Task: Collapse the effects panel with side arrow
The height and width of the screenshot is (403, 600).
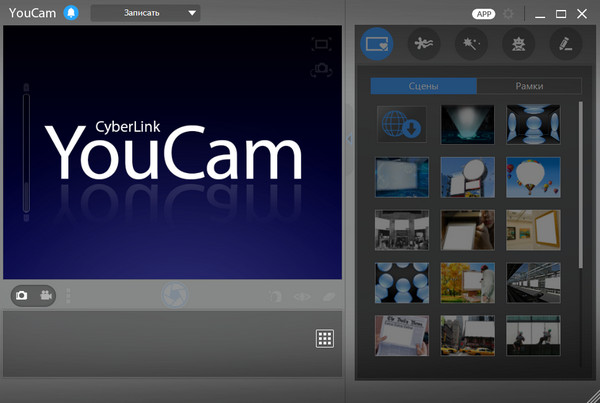Action: point(349,139)
